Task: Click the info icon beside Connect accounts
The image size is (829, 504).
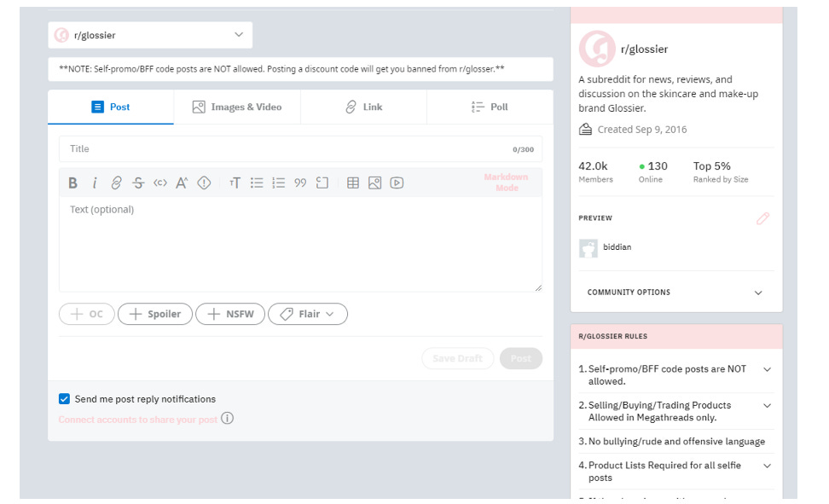Action: (x=228, y=419)
